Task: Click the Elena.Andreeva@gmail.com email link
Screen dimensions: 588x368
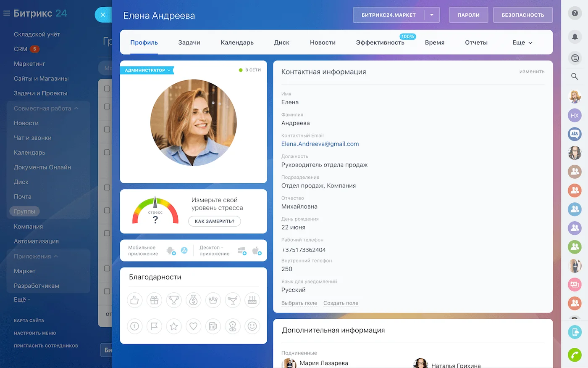Action: [320, 144]
